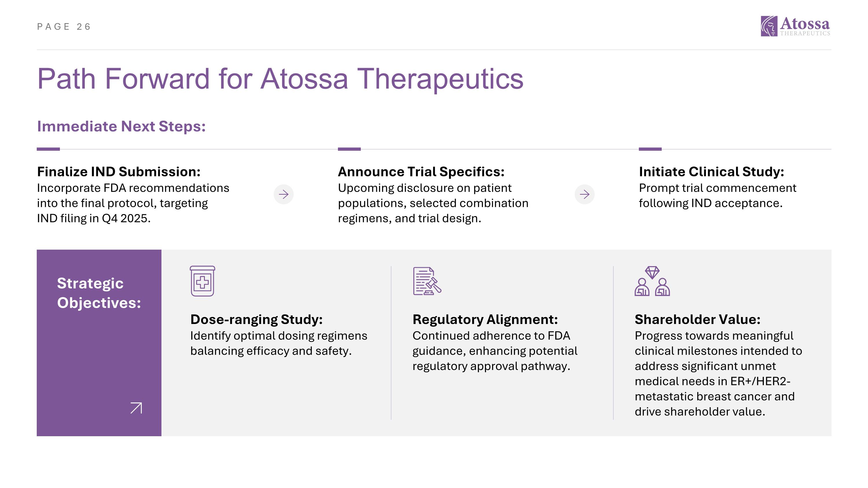
Task: Click the Finalize IND Submission heading
Action: pos(119,172)
